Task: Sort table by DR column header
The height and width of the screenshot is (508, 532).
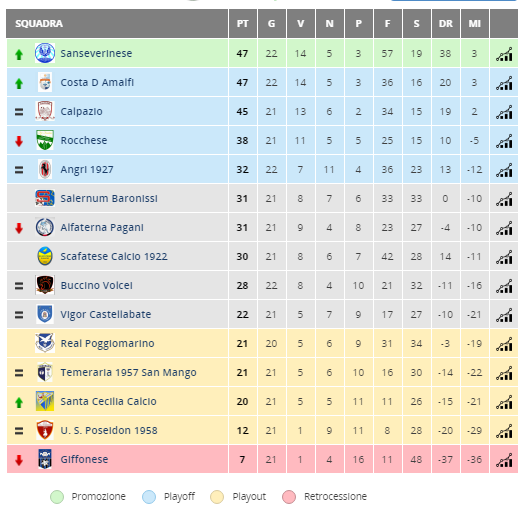Action: coord(445,24)
